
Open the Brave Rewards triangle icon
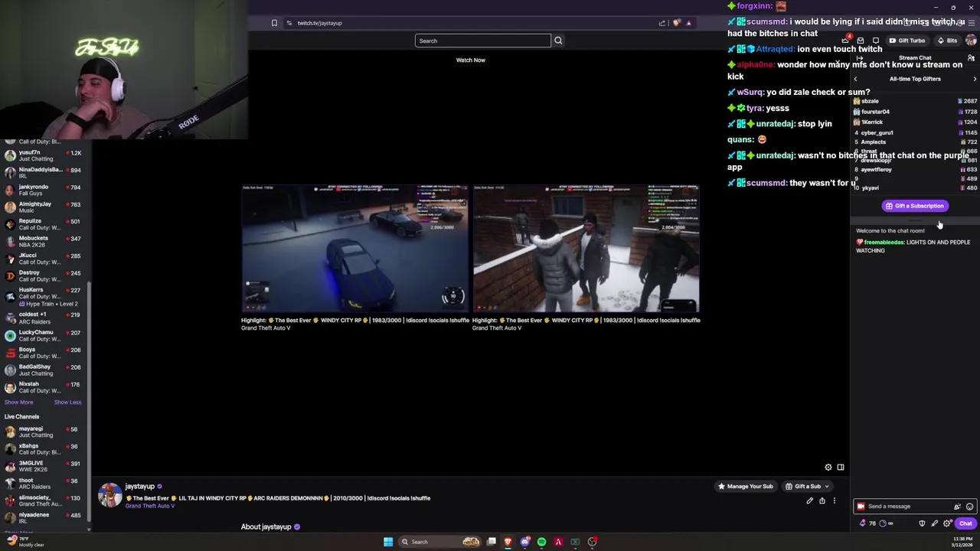688,23
